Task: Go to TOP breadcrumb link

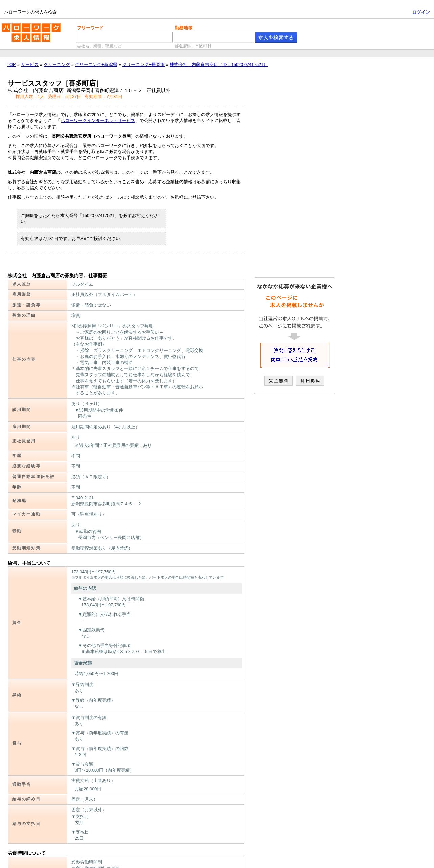Action: pyautogui.click(x=11, y=65)
